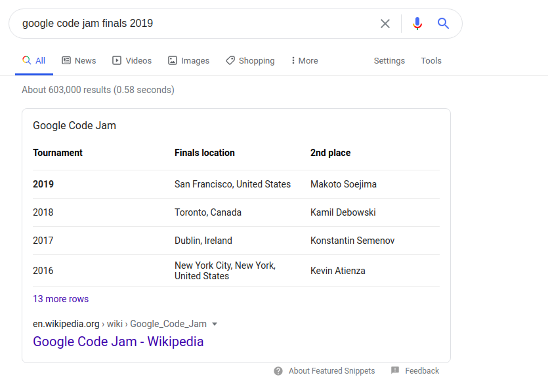This screenshot has height=392, width=548.
Task: Open About Featured Snippets help link
Action: 331,371
